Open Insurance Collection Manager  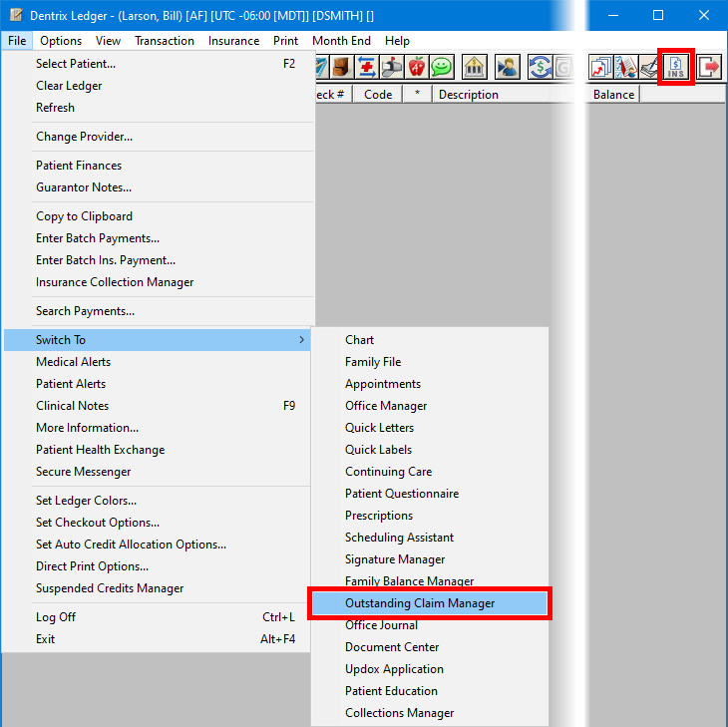coord(157,282)
